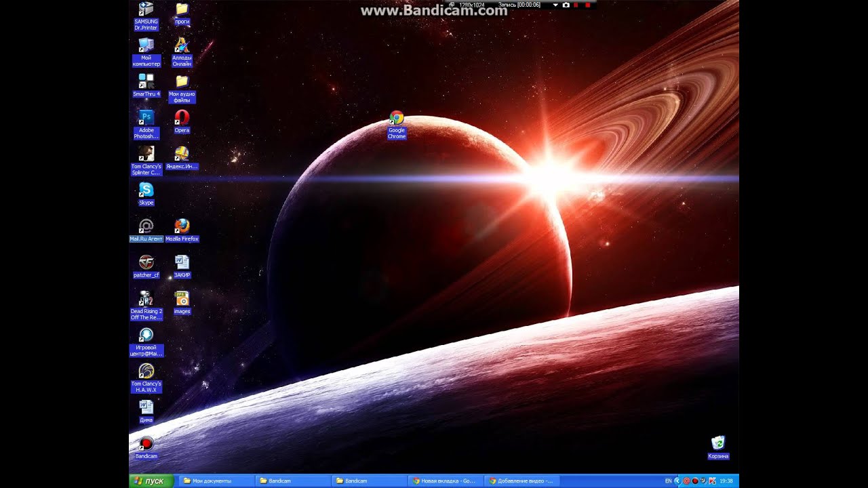868x488 pixels.
Task: Switch to the first Bandicam taskbar button
Action: (x=293, y=481)
